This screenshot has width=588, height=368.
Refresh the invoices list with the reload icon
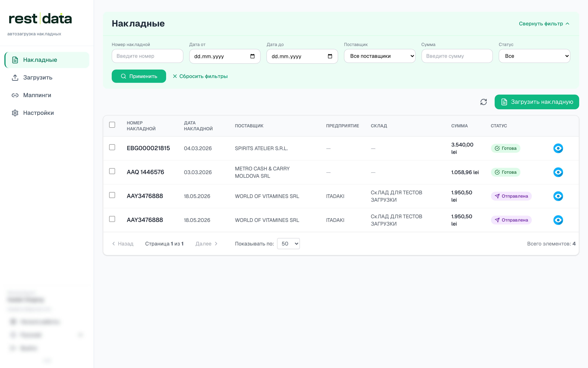483,102
